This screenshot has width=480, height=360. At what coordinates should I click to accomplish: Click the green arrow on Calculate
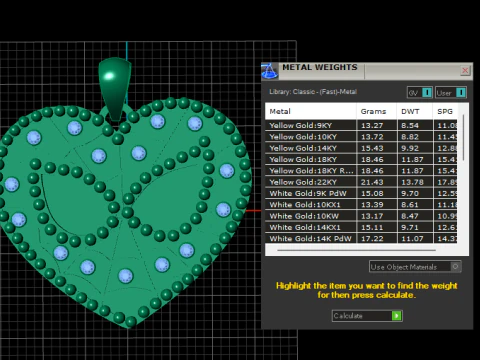click(397, 316)
